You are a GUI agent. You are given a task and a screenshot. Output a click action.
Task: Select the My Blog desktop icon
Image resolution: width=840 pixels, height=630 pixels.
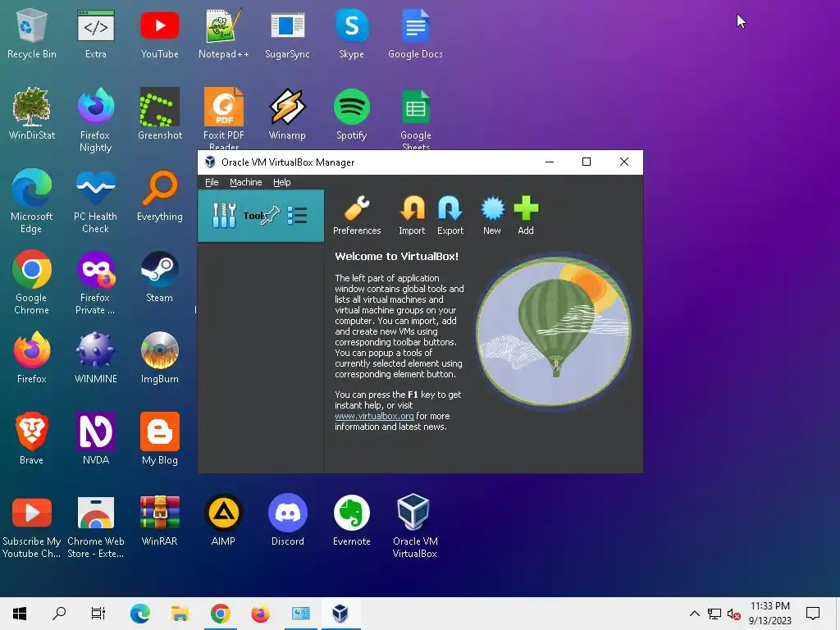(x=160, y=439)
